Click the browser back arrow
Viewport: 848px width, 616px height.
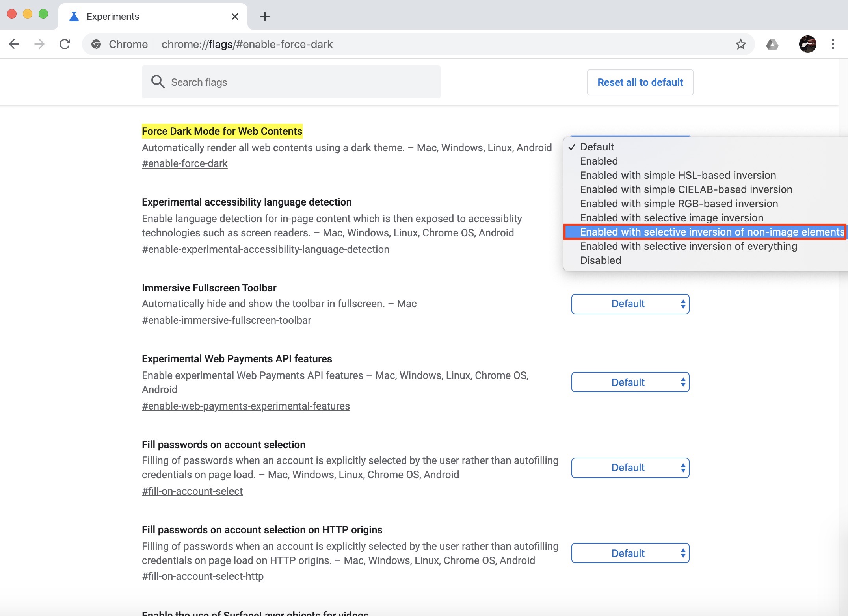(x=14, y=44)
